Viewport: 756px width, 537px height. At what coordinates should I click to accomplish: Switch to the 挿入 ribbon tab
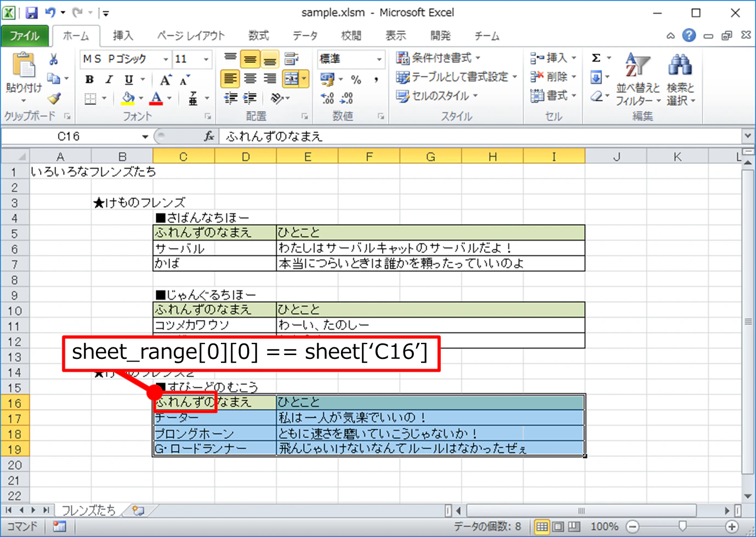[123, 36]
